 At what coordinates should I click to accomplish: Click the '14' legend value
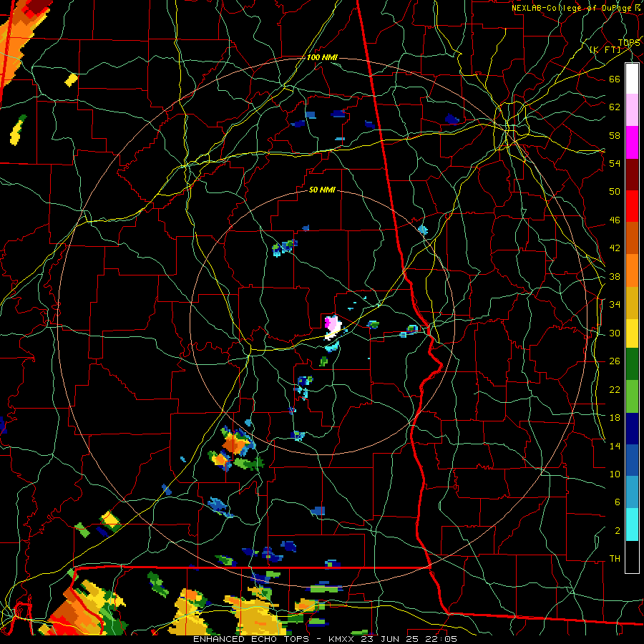click(615, 446)
